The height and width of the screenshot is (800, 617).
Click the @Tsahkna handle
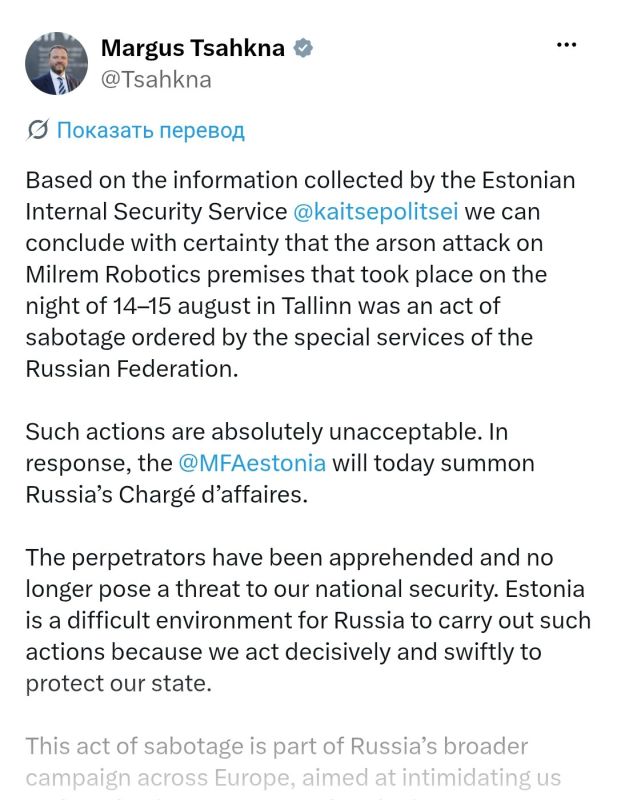coord(156,80)
